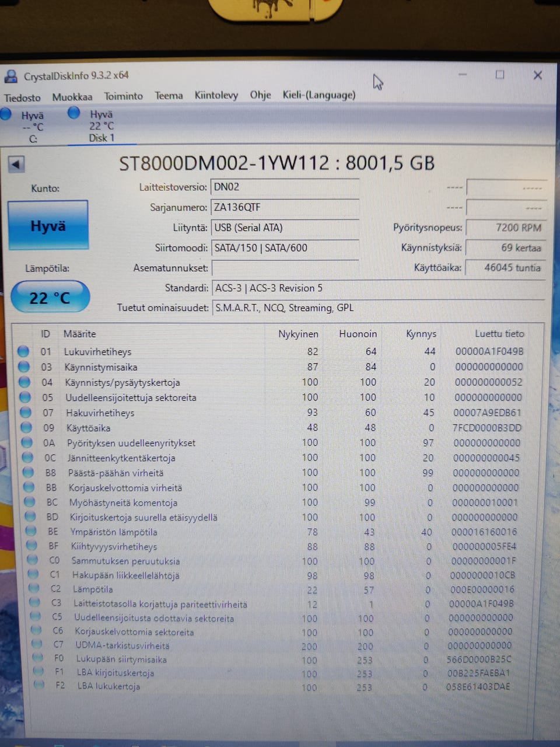The width and height of the screenshot is (560, 747).
Task: Open the Kiintolevy menu
Action: click(216, 95)
